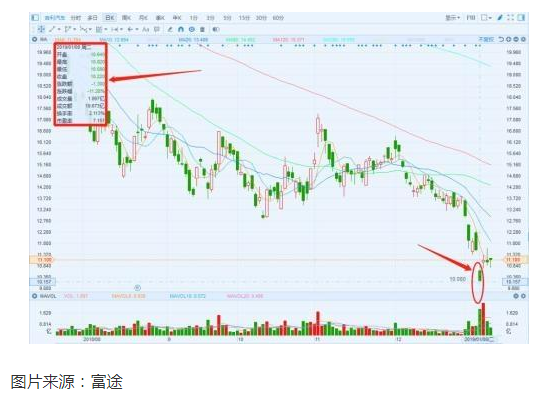
Task: Choose the 5分 five-minute interval
Action: pos(227,17)
